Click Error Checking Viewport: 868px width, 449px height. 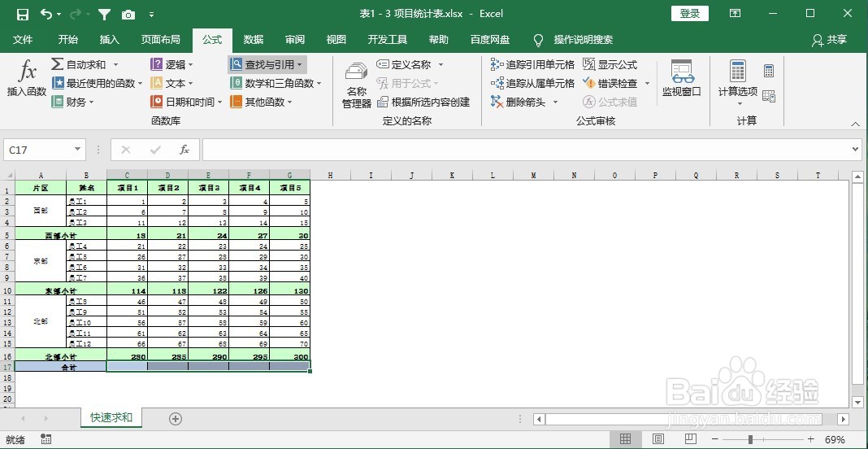[610, 83]
